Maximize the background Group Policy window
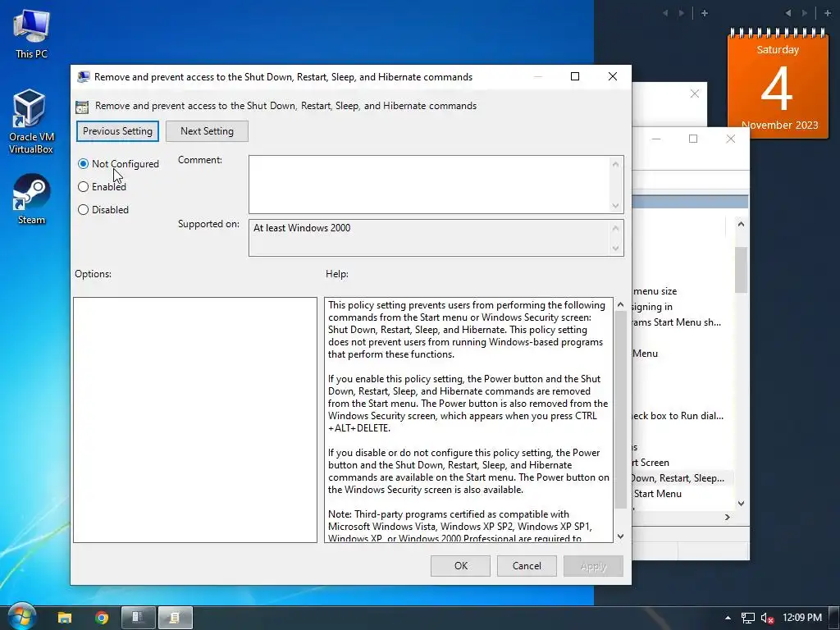Viewport: 840px width, 630px height. [693, 139]
